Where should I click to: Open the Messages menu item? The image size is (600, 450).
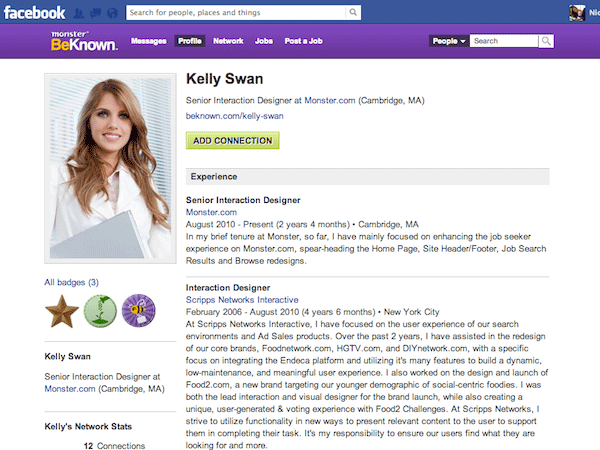[x=148, y=41]
